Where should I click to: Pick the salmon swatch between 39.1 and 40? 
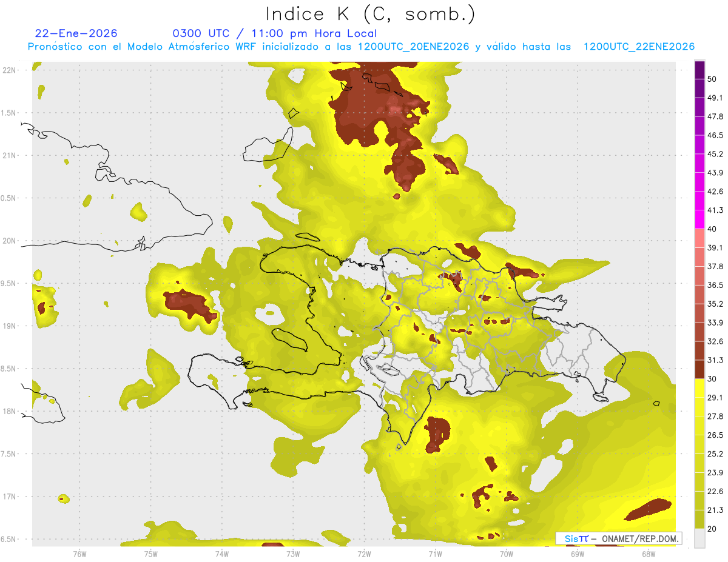point(699,238)
